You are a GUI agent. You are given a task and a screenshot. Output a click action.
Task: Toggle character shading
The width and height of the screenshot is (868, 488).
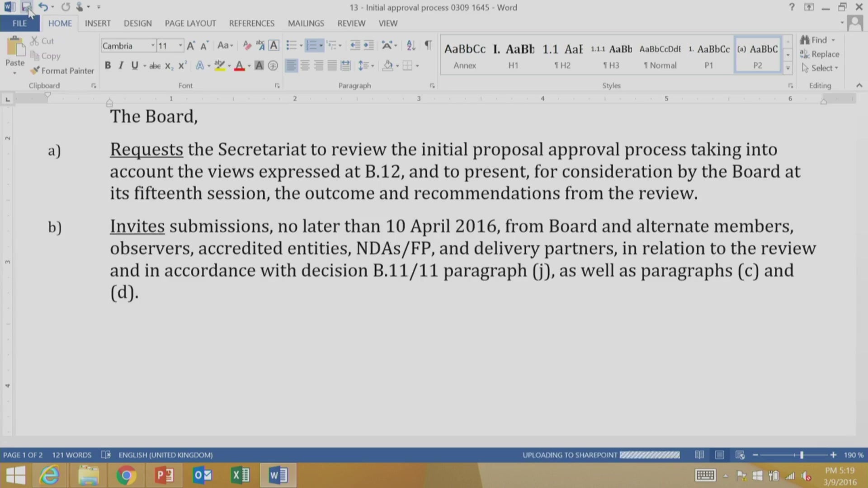click(259, 66)
